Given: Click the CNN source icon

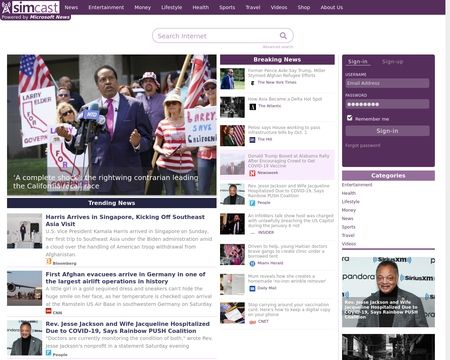Looking at the screenshot, I should pyautogui.click(x=49, y=311).
